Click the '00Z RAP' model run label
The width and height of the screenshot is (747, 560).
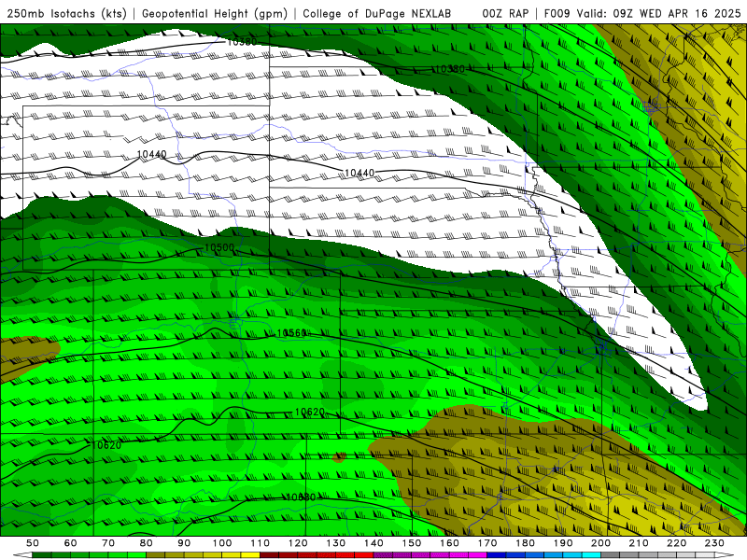pos(504,14)
